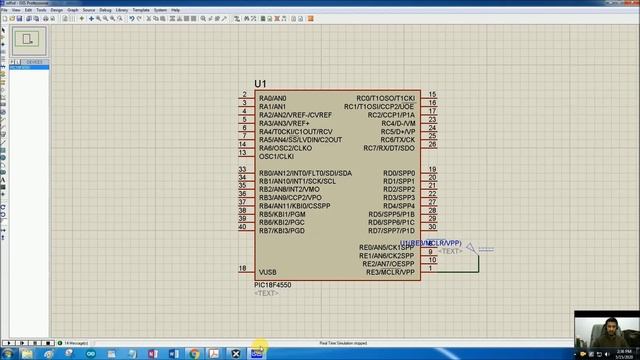Toggle the false origin (green cross)
This screenshot has width=640, height=360.
coord(82,19)
